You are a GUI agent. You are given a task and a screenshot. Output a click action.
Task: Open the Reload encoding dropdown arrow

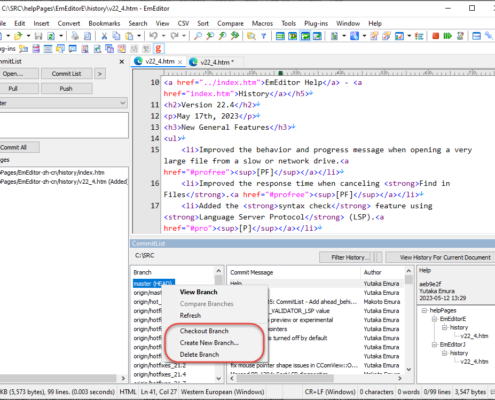pyautogui.click(x=61, y=36)
